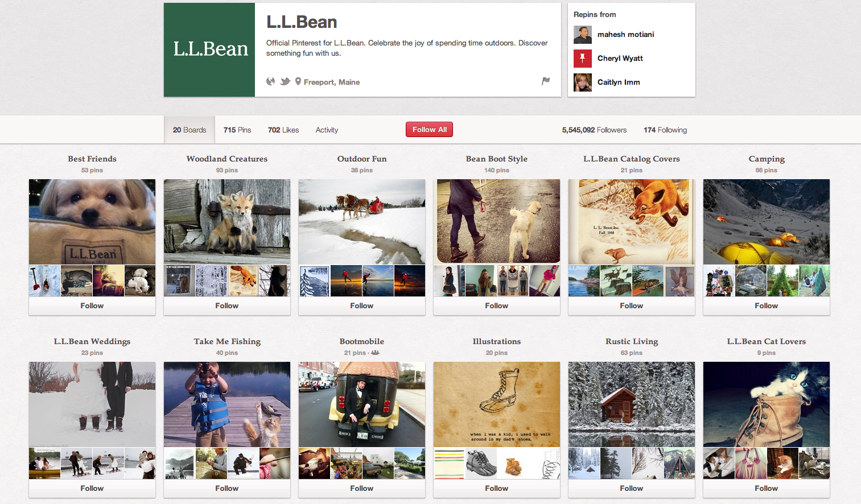Follow the Camping board
This screenshot has width=861, height=504.
coord(767,305)
